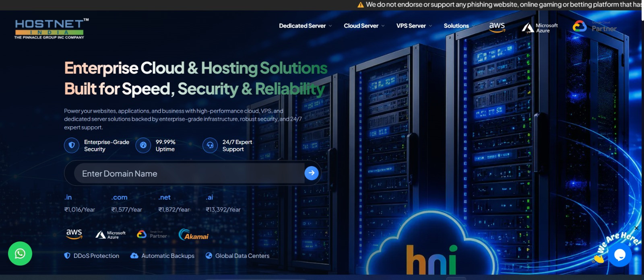Screen dimensions: 644x280
Task: Click 'The Pinnacle Group Inc Company' tagline
Action: click(49, 37)
